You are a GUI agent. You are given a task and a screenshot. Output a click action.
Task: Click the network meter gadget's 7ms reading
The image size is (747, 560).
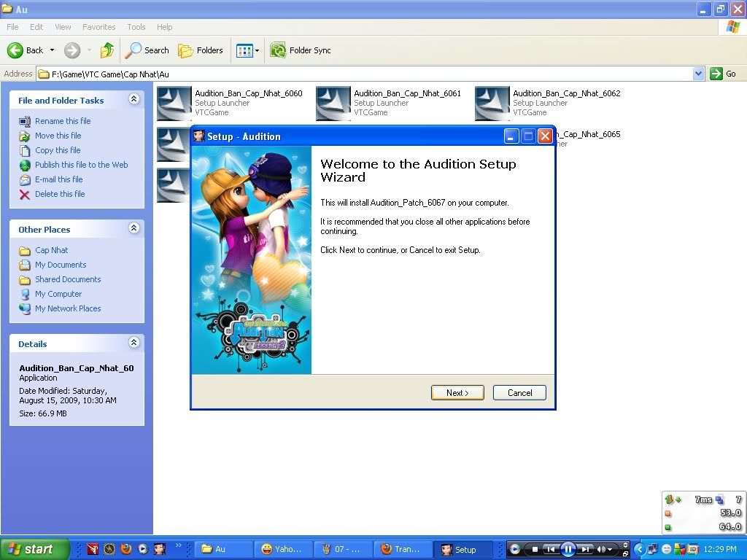(x=703, y=499)
